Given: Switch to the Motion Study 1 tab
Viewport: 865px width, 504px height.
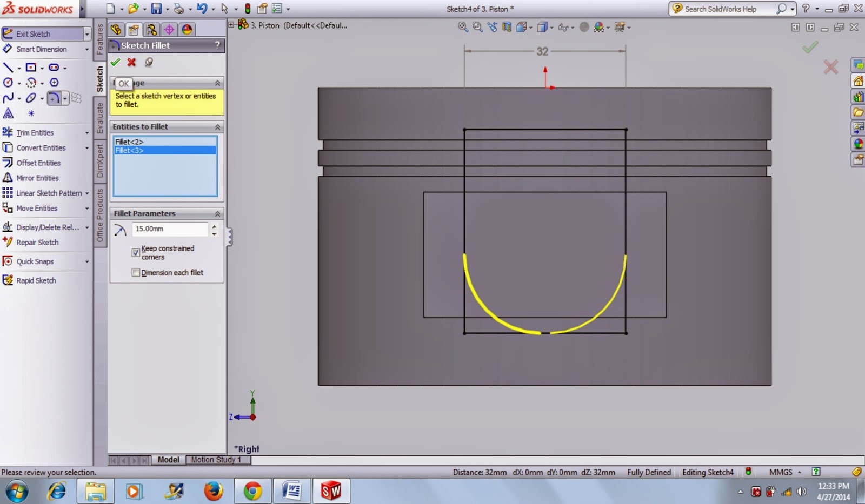Looking at the screenshot, I should pos(217,460).
